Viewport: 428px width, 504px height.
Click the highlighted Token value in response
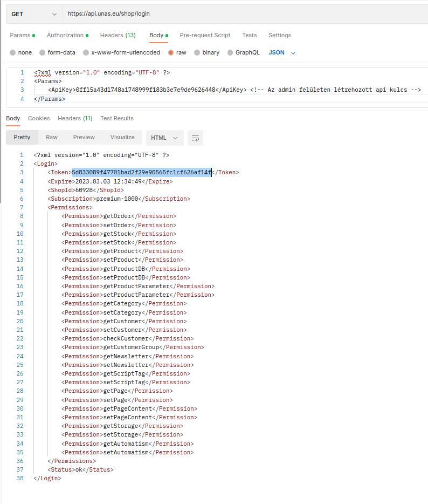point(142,173)
